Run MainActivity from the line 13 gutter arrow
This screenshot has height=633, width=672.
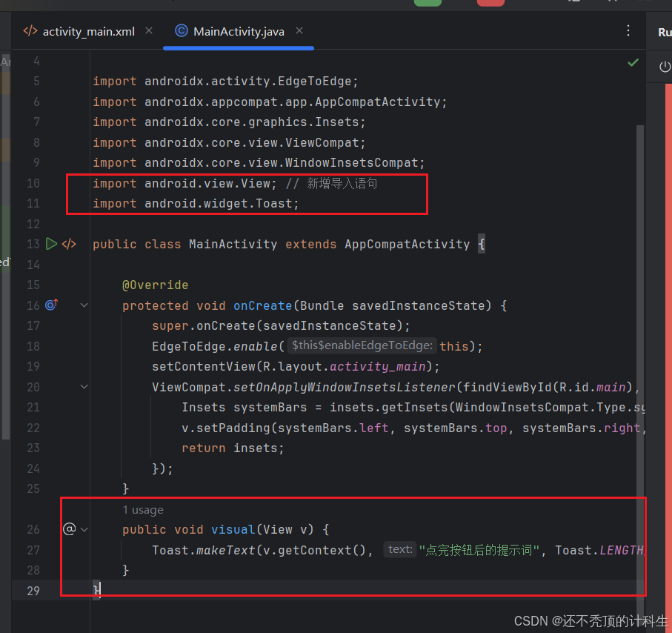point(51,244)
